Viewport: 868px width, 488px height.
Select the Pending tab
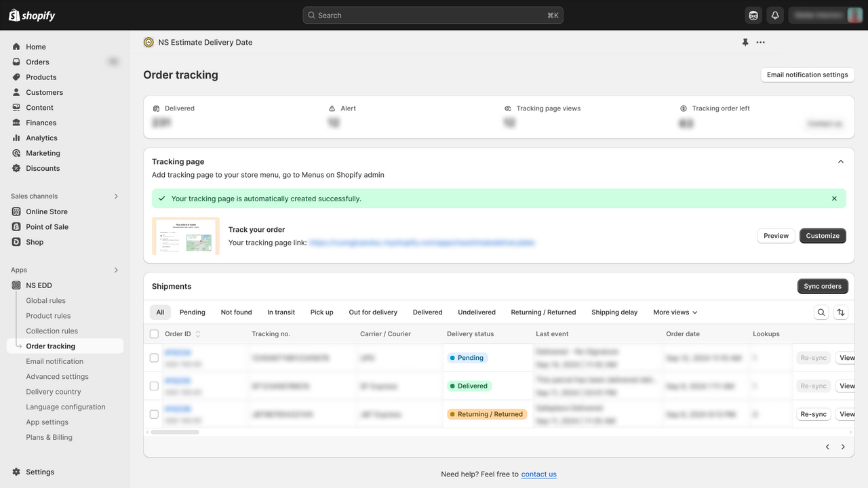(x=193, y=312)
